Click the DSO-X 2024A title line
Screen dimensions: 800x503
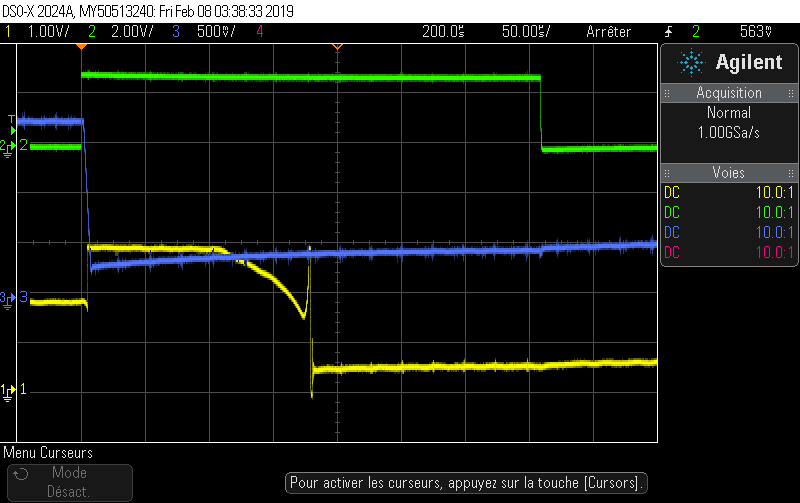click(148, 11)
